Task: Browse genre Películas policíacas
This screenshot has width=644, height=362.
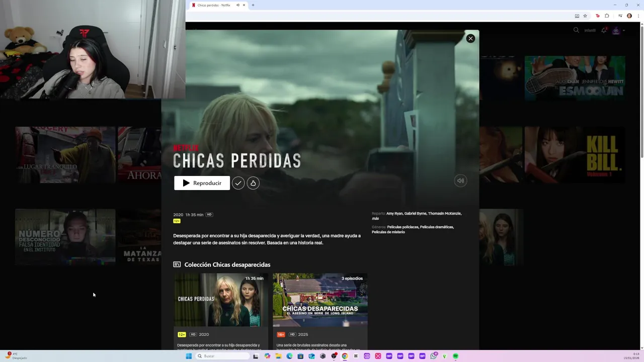Action: click(403, 227)
